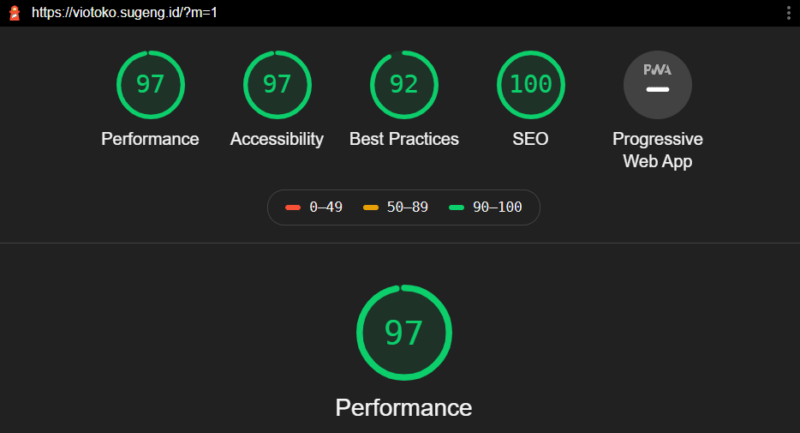The height and width of the screenshot is (433, 800).
Task: Click the Lighthouse favicon beside the URL
Action: (14, 13)
